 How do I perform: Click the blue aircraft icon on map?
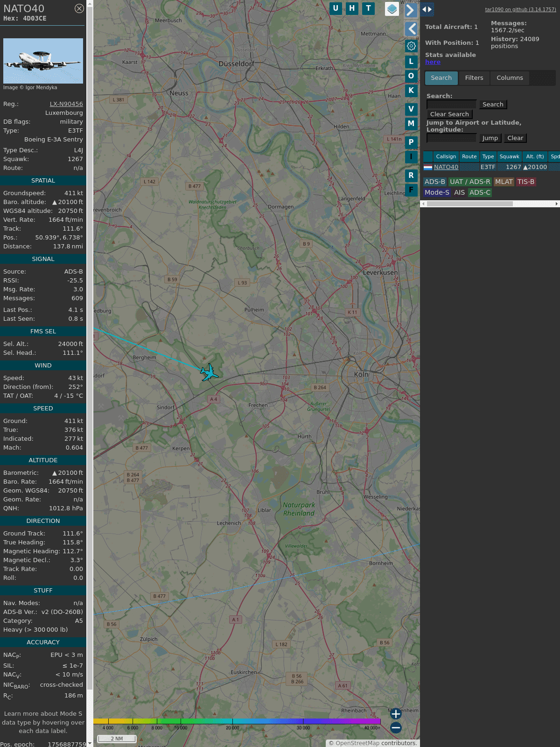209,373
